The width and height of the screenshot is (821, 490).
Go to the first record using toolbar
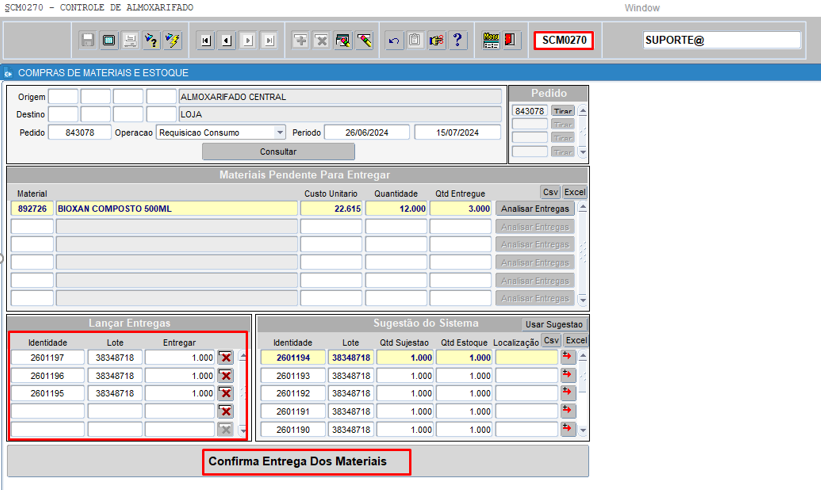[x=206, y=40]
